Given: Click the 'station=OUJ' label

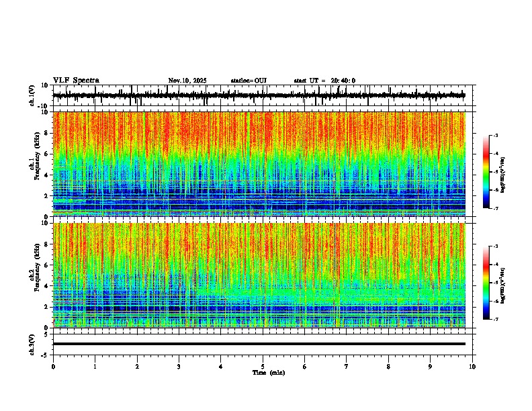Looking at the screenshot, I should (x=249, y=81).
